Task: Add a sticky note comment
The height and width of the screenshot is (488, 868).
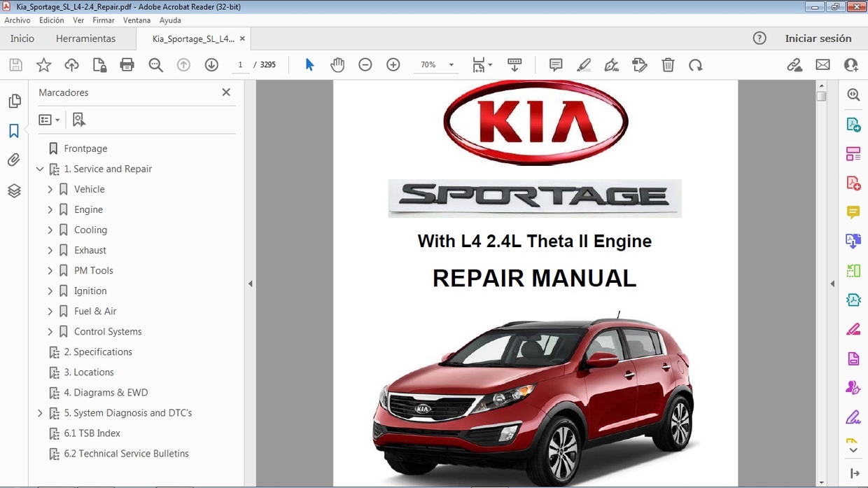Action: [555, 64]
